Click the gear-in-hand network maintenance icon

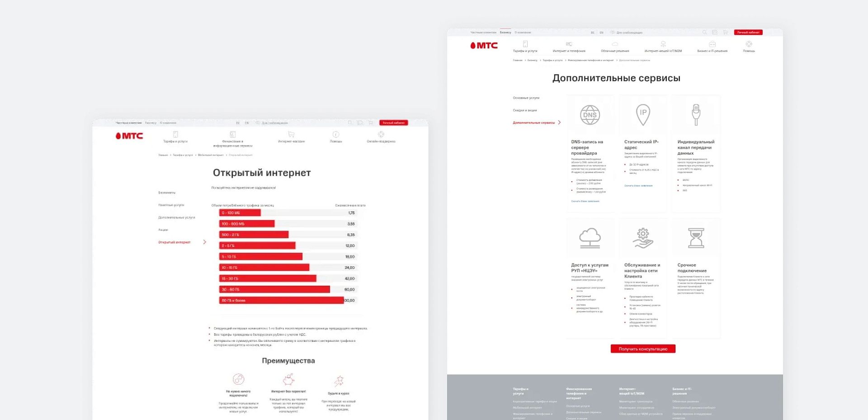tap(643, 238)
